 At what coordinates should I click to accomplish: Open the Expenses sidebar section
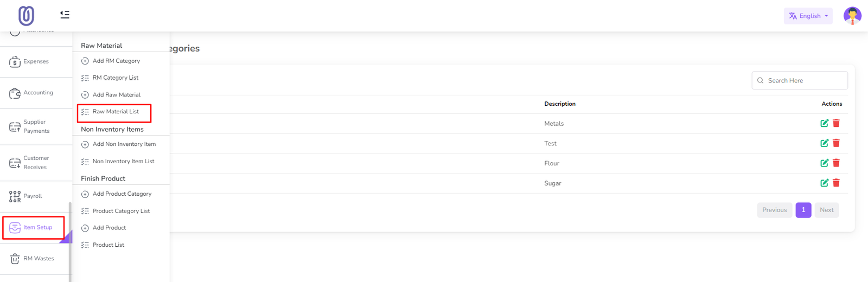point(36,62)
